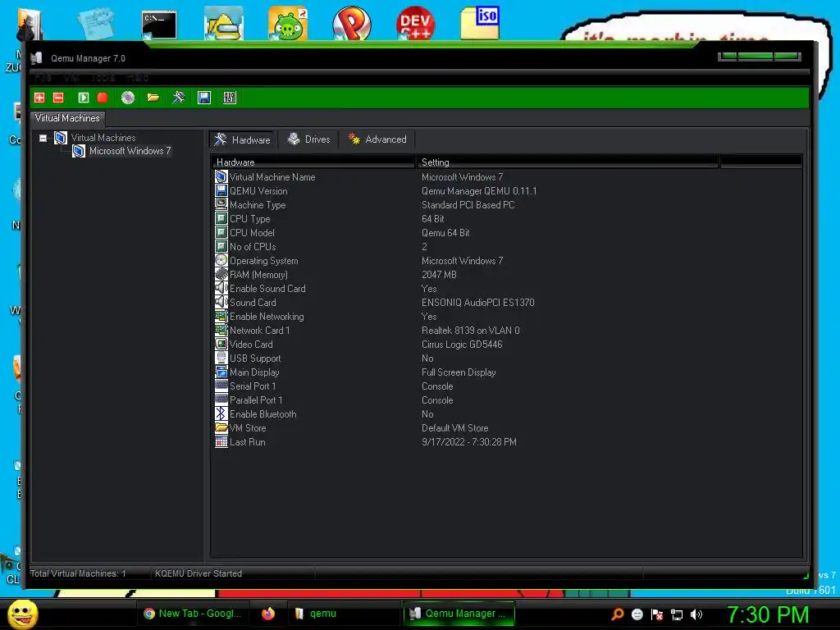Select the USB Support row
Image resolution: width=840 pixels, height=630 pixels.
507,358
